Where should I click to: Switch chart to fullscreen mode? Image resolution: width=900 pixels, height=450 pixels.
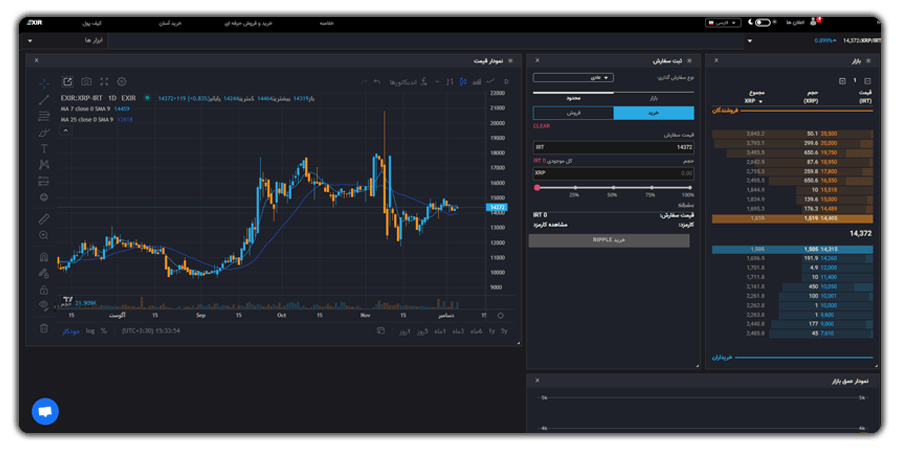[x=104, y=82]
